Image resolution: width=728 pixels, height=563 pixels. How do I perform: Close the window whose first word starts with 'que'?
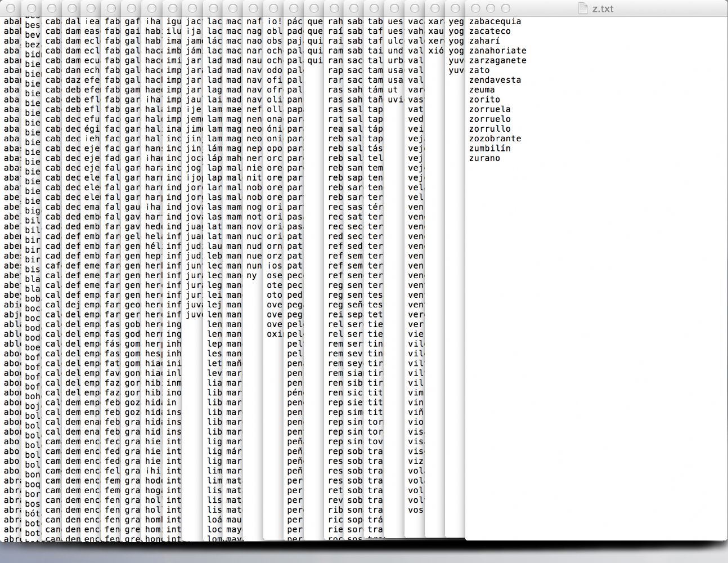tap(314, 8)
